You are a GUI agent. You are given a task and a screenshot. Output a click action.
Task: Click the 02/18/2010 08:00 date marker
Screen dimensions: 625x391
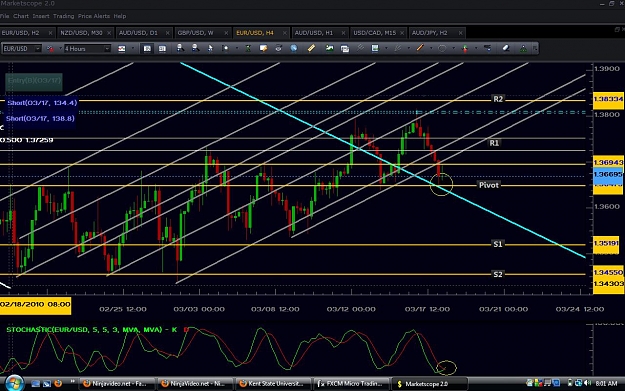[35, 305]
